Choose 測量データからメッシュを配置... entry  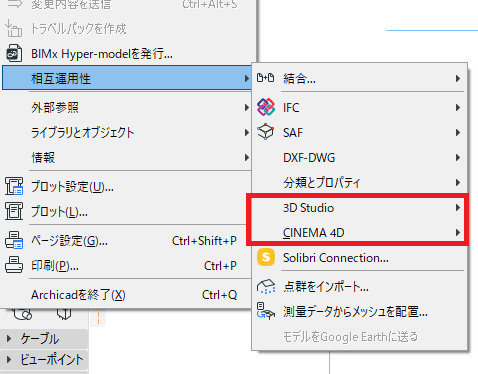(x=359, y=312)
